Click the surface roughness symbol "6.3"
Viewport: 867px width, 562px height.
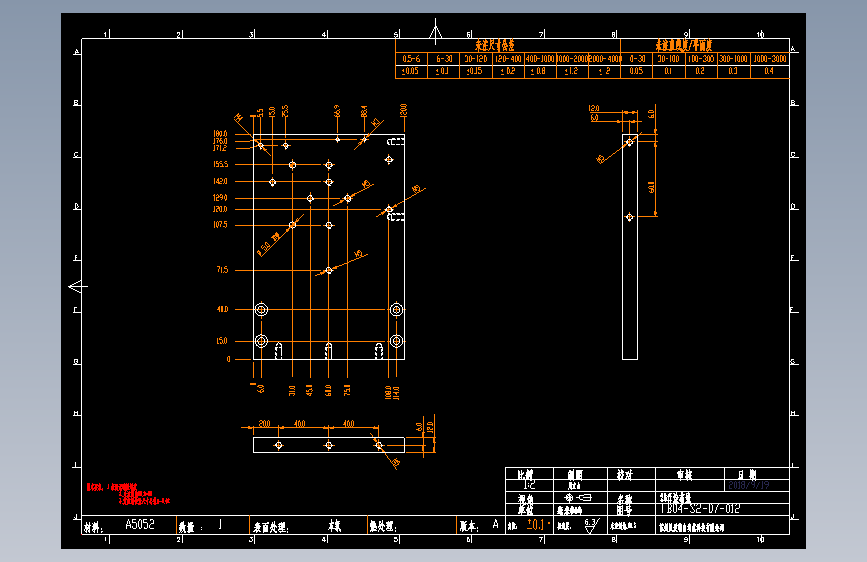point(591,525)
